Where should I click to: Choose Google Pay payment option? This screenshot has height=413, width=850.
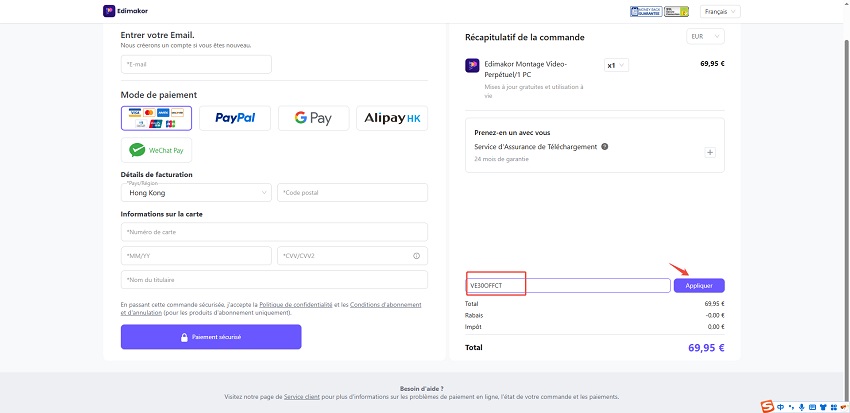click(313, 118)
